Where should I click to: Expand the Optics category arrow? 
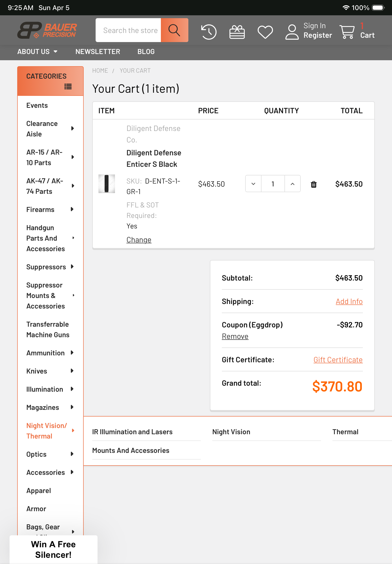click(72, 454)
